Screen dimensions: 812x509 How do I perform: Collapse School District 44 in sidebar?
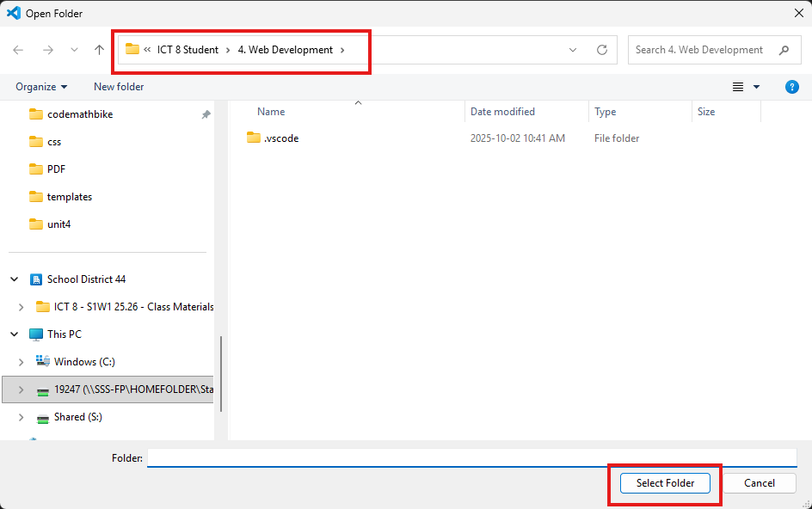point(14,279)
